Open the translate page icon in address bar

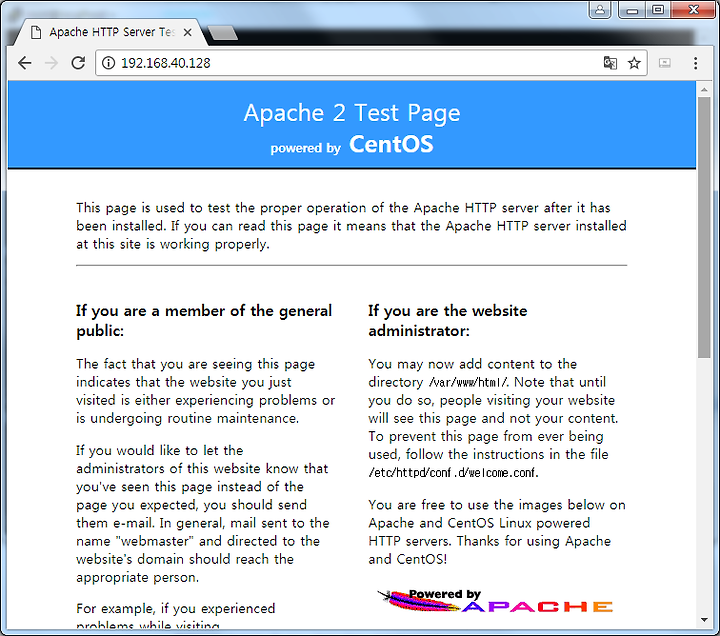[x=610, y=63]
